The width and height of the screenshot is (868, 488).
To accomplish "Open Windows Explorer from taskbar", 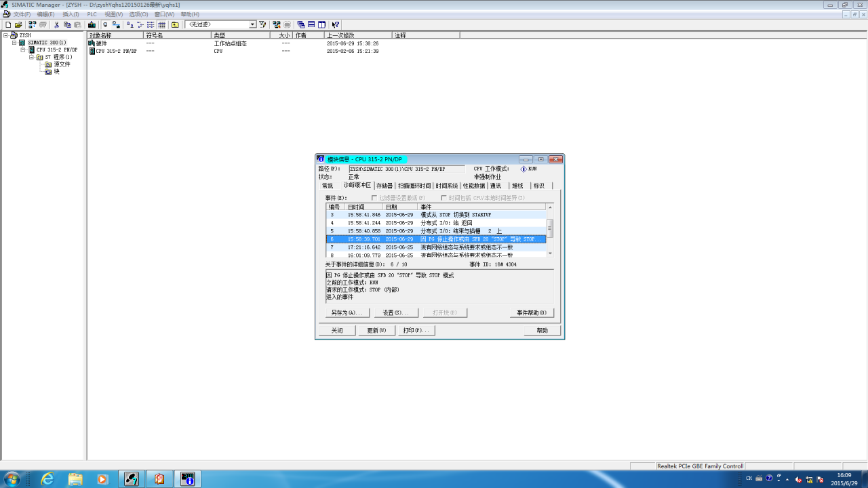I will pos(75,479).
